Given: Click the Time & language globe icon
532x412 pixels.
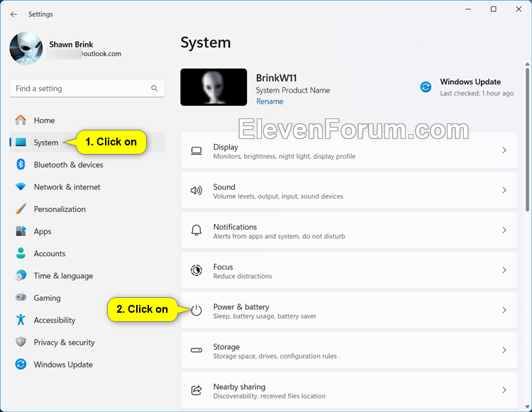Looking at the screenshot, I should [21, 275].
